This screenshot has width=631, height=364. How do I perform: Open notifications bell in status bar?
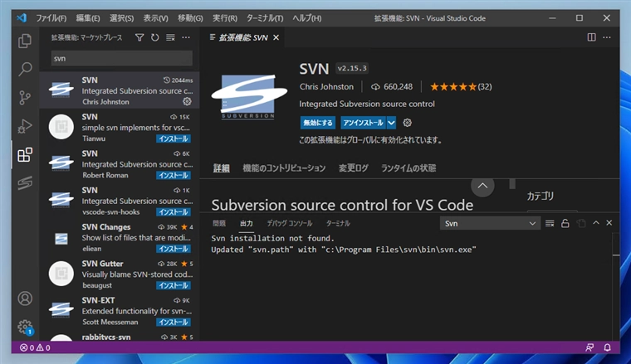pos(607,347)
